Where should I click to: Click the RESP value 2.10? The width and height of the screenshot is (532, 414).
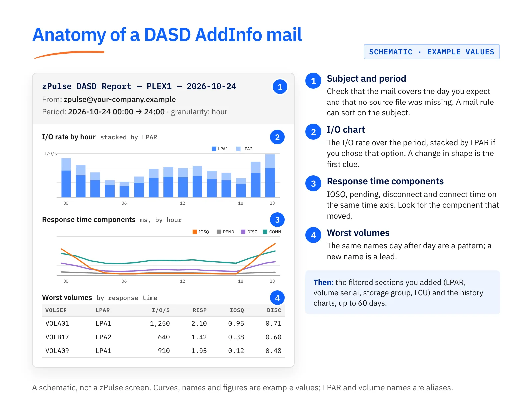(199, 323)
